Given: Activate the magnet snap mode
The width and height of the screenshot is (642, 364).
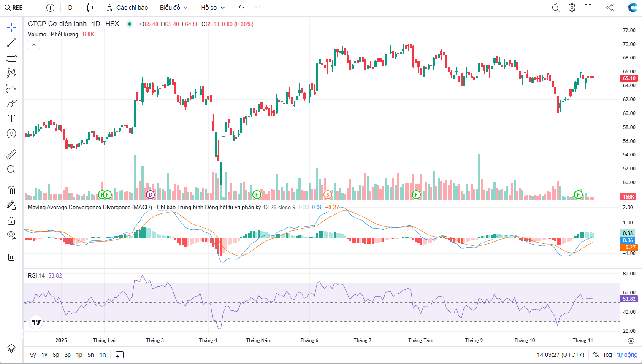Looking at the screenshot, I should [11, 190].
